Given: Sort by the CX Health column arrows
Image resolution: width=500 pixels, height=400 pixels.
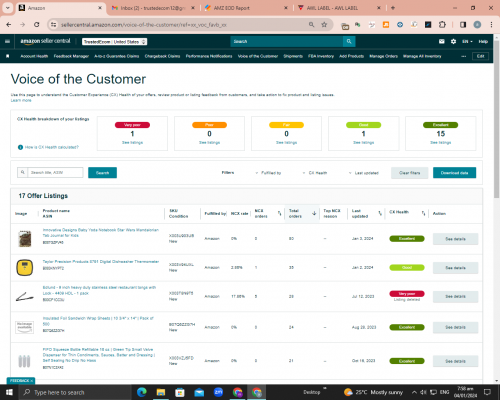Looking at the screenshot, I should (x=423, y=213).
